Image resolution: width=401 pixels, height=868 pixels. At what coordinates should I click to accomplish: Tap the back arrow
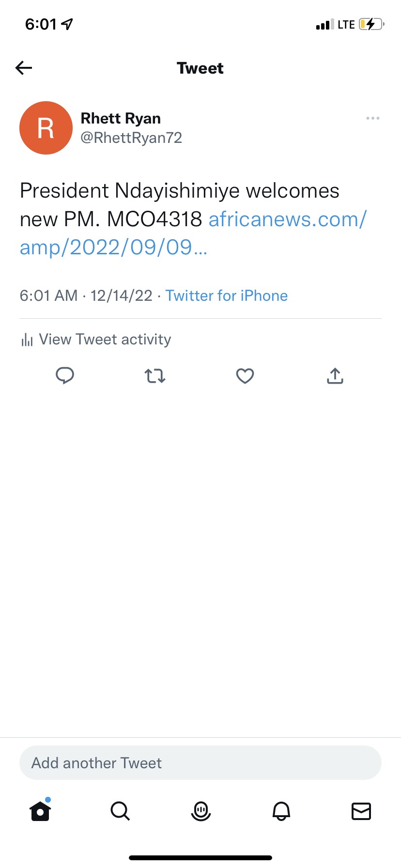(24, 68)
